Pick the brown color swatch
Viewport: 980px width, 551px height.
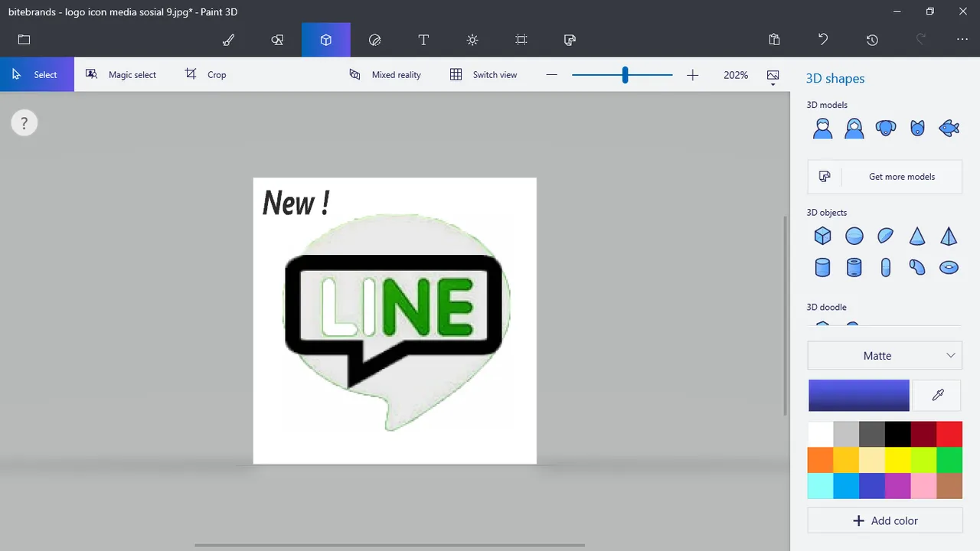tap(949, 486)
